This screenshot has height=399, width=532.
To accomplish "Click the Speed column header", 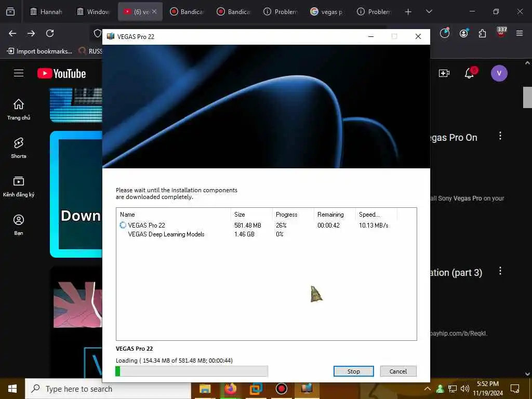I will pos(376,215).
